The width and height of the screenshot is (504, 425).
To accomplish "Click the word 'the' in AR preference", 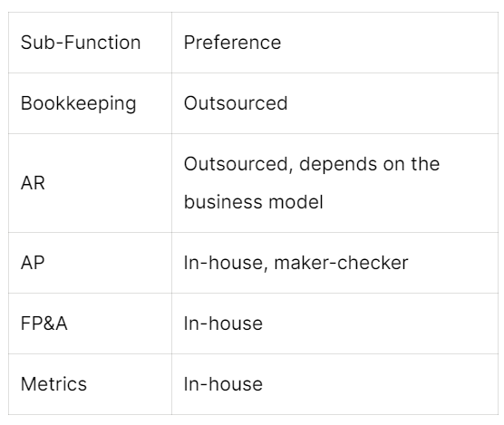I will click(x=425, y=164).
